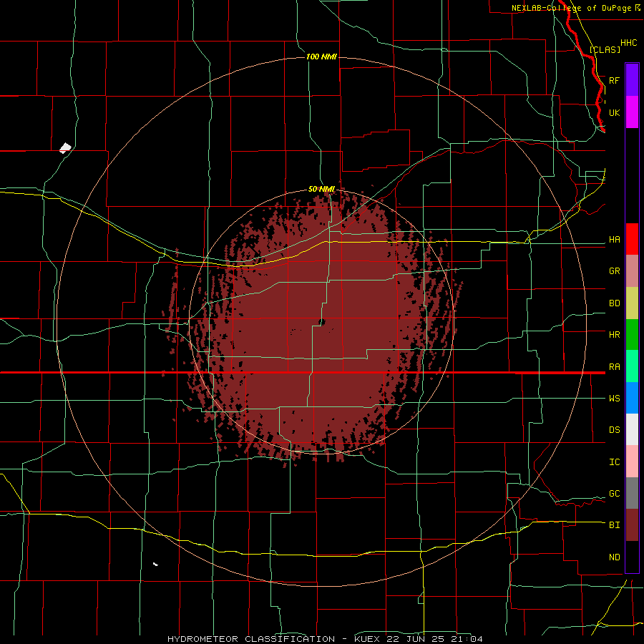Click the HHC product label
644x644 pixels.
point(628,43)
